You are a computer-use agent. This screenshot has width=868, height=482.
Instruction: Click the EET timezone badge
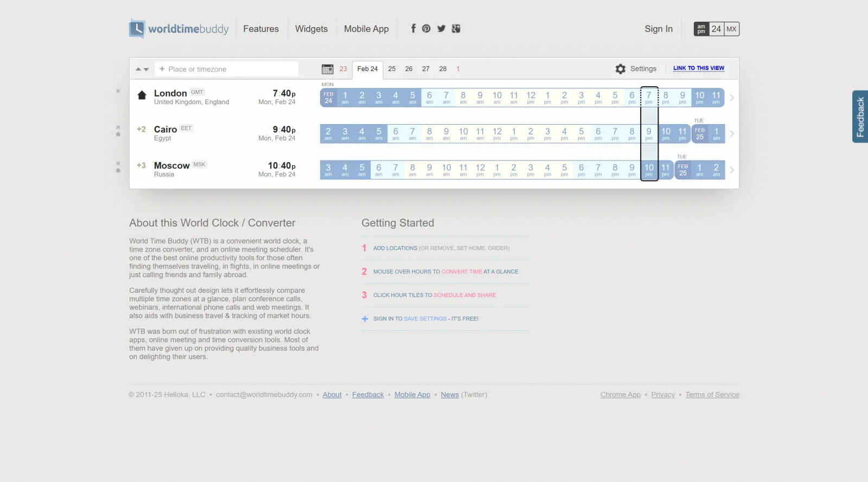coord(186,128)
